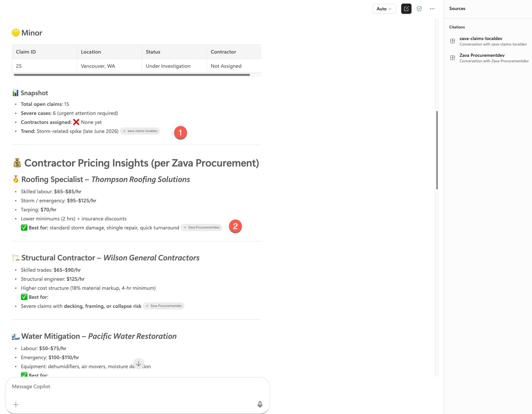Click the zava-claims-localdev citation chip after Trend
532x414 pixels.
click(x=140, y=131)
